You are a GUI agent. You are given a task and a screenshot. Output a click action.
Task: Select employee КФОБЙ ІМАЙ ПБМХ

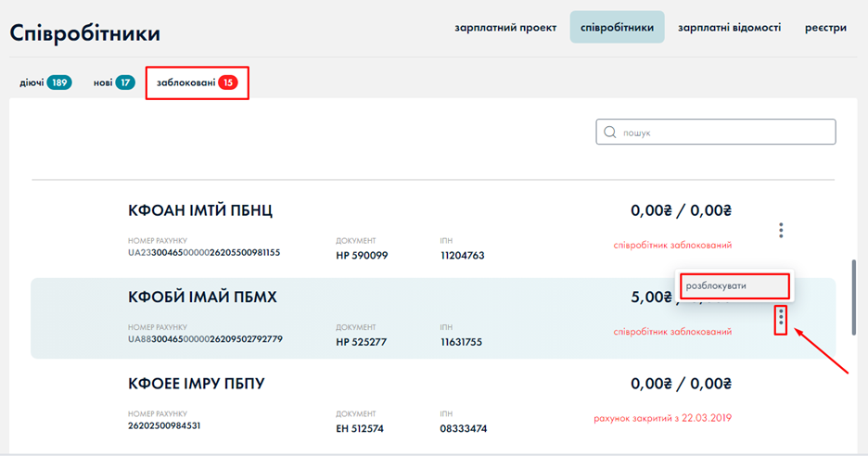tap(202, 297)
